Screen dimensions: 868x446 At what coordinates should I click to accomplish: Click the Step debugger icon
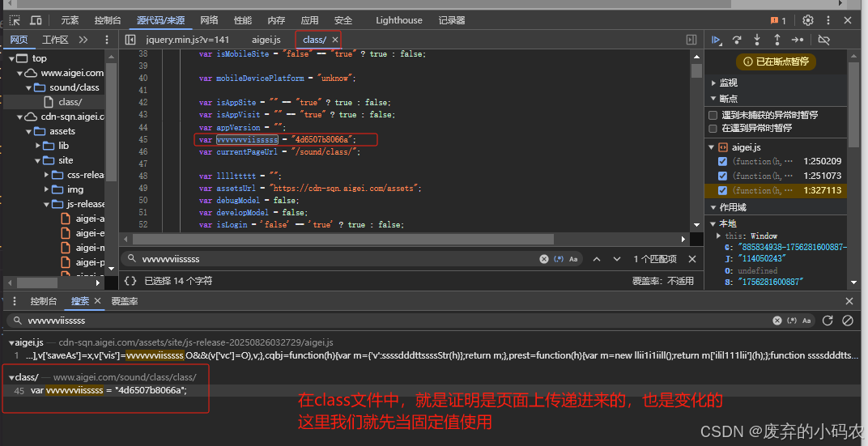797,40
